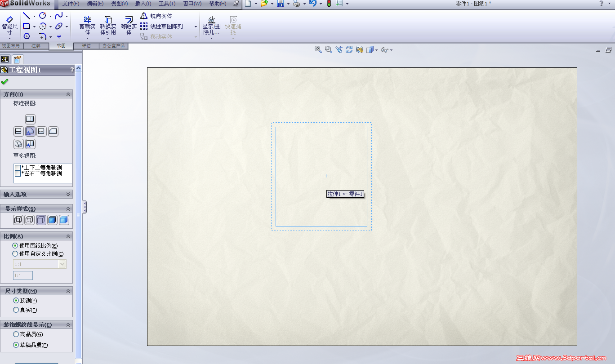Viewport: 615px width, 364px height.
Task: Switch to the 评估 tab
Action: [x=86, y=46]
